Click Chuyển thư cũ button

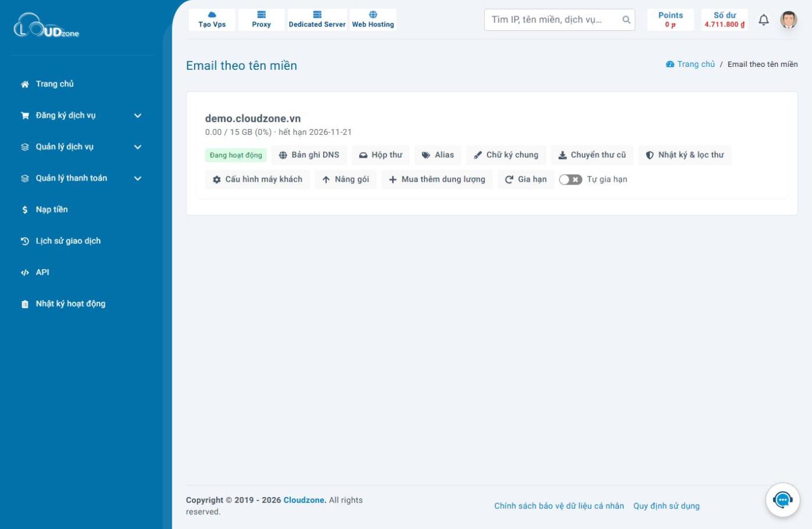tap(592, 155)
